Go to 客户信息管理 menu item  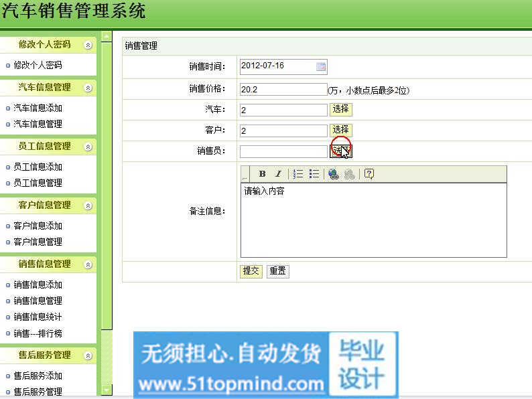38,242
